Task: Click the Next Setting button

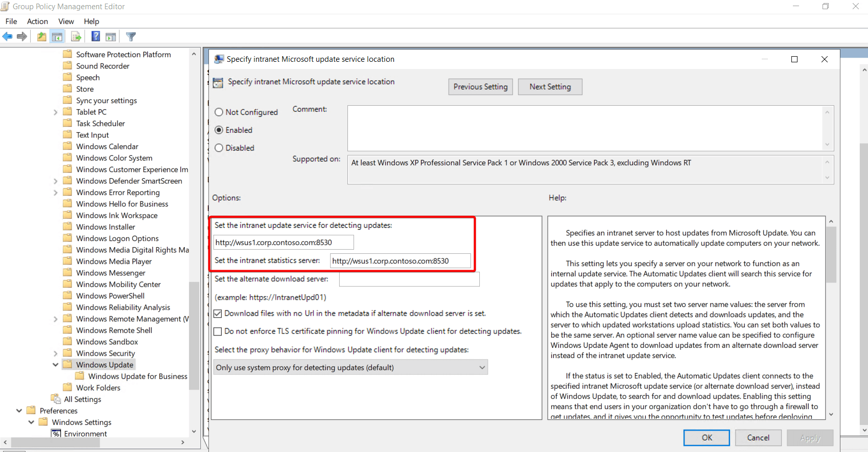Action: 550,87
